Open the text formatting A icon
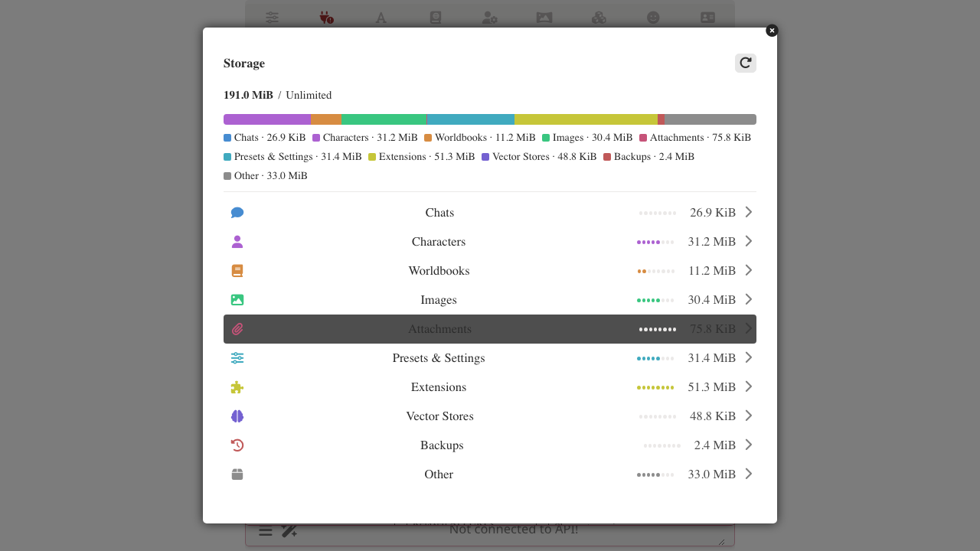Image resolution: width=980 pixels, height=551 pixels. pos(381,17)
